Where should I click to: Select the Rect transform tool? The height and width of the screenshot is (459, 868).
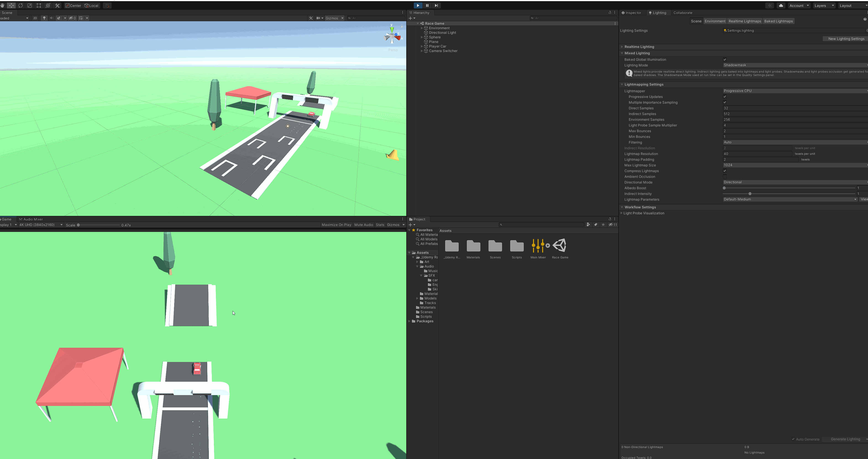click(x=39, y=5)
